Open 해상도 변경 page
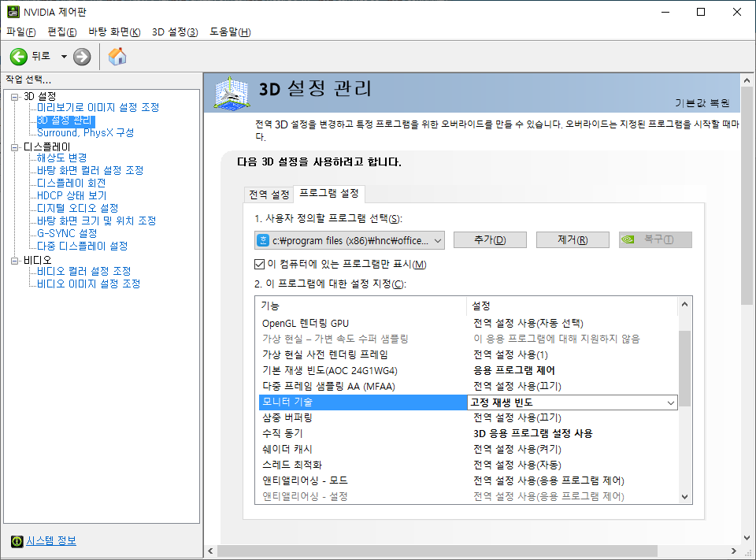The width and height of the screenshot is (756, 560). coord(61,158)
